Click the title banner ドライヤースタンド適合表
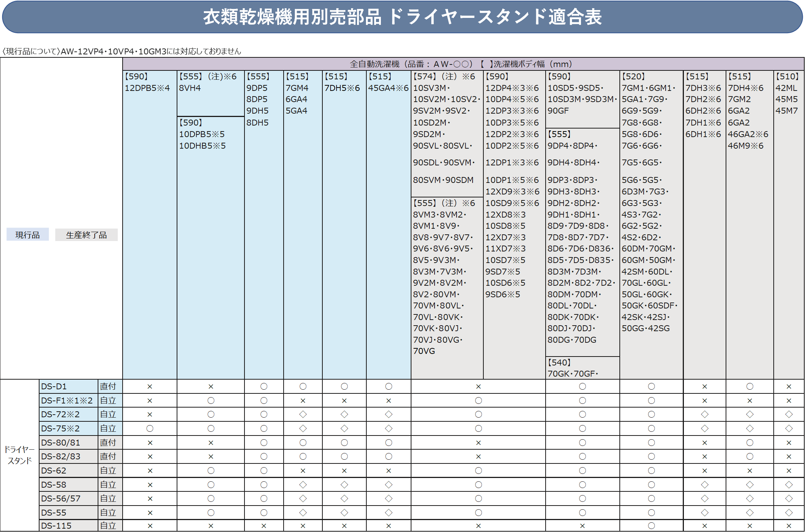805x532 pixels. point(402,17)
